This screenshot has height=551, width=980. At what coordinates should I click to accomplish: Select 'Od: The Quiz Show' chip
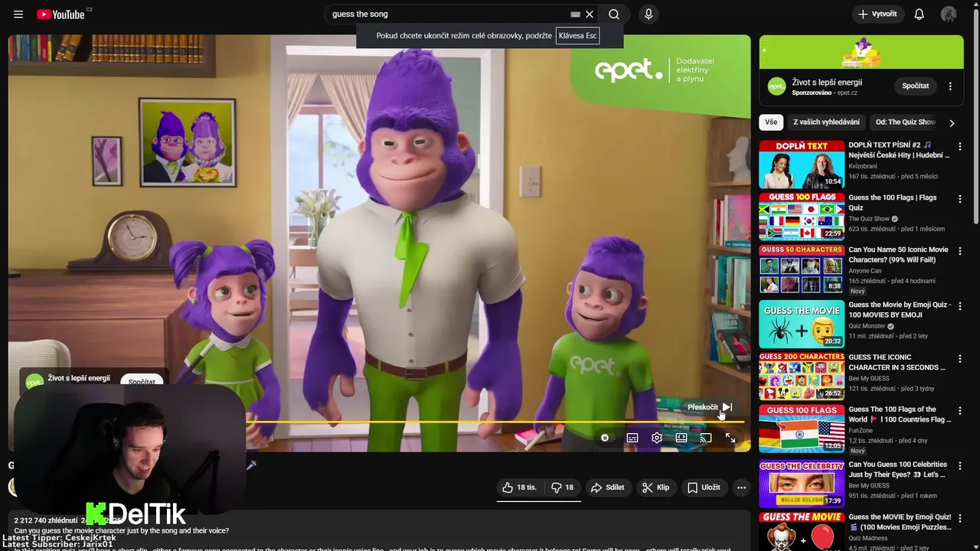(x=905, y=122)
